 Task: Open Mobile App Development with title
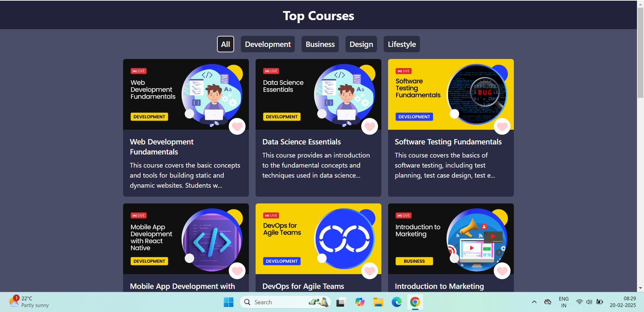coord(182,286)
